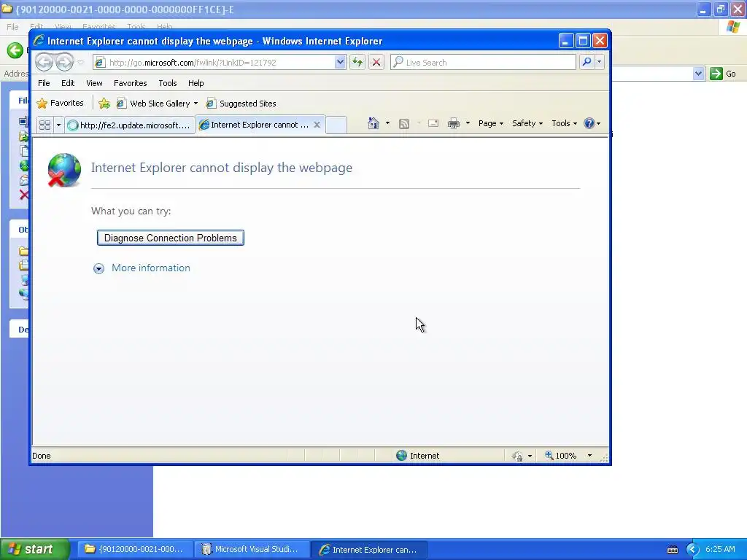Close the Internet Explorer cannot tab
The height and width of the screenshot is (560, 747).
[x=317, y=125]
